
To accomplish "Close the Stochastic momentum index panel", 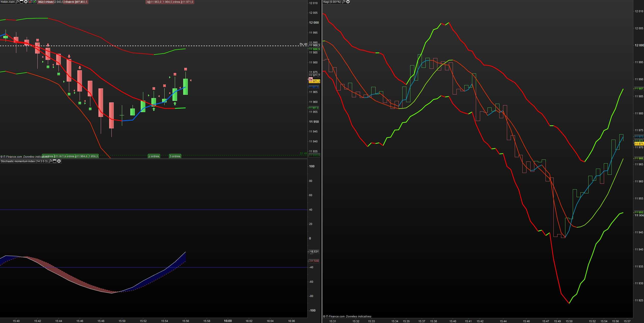I will click(x=59, y=161).
